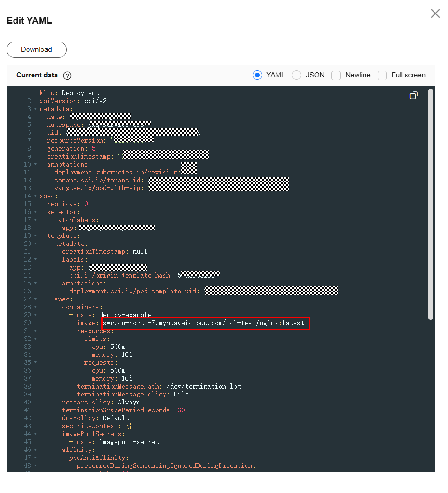
Task: Close the Edit YAML dialog
Action: (x=435, y=14)
